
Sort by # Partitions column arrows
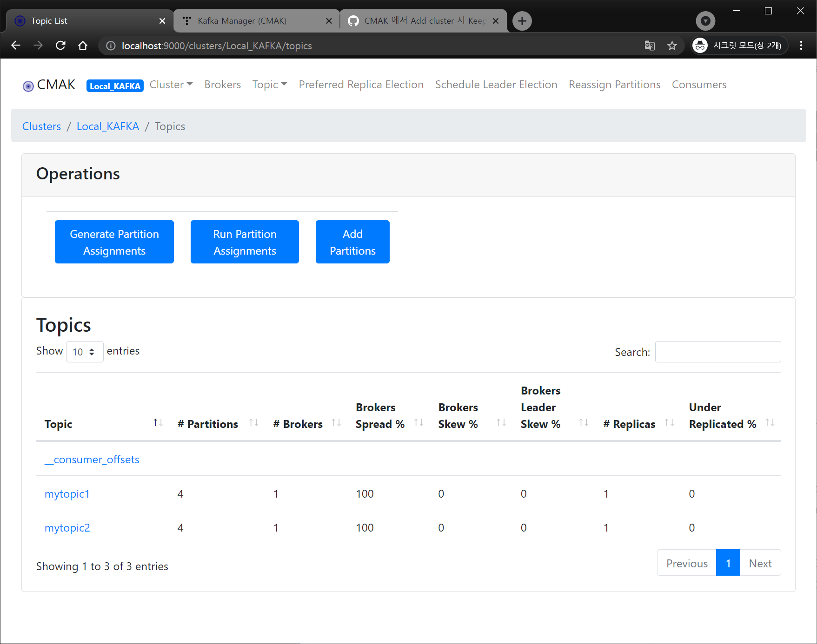(x=254, y=422)
